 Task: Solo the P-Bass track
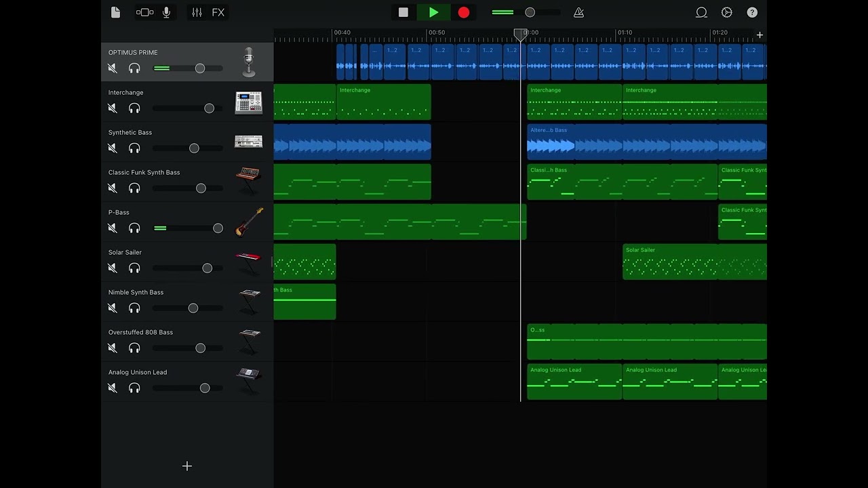[134, 228]
